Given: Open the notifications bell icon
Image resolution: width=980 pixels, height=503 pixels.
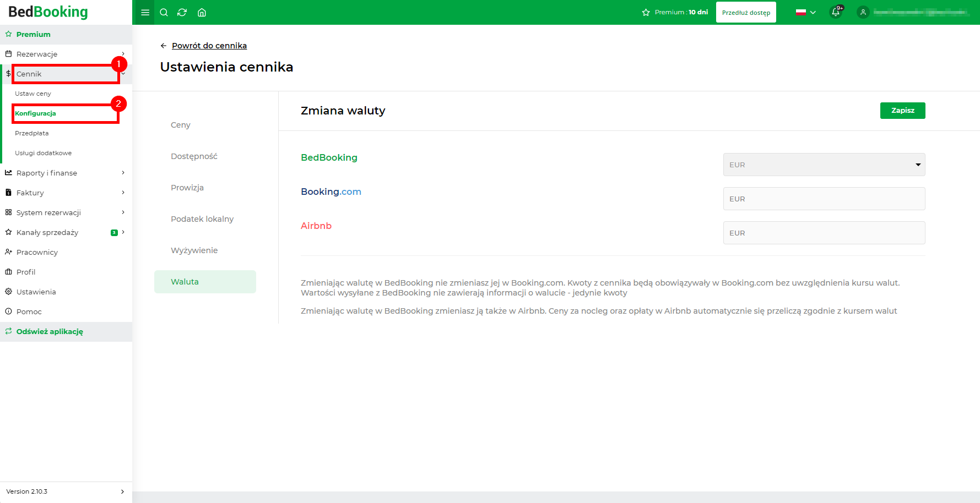Looking at the screenshot, I should 836,12.
